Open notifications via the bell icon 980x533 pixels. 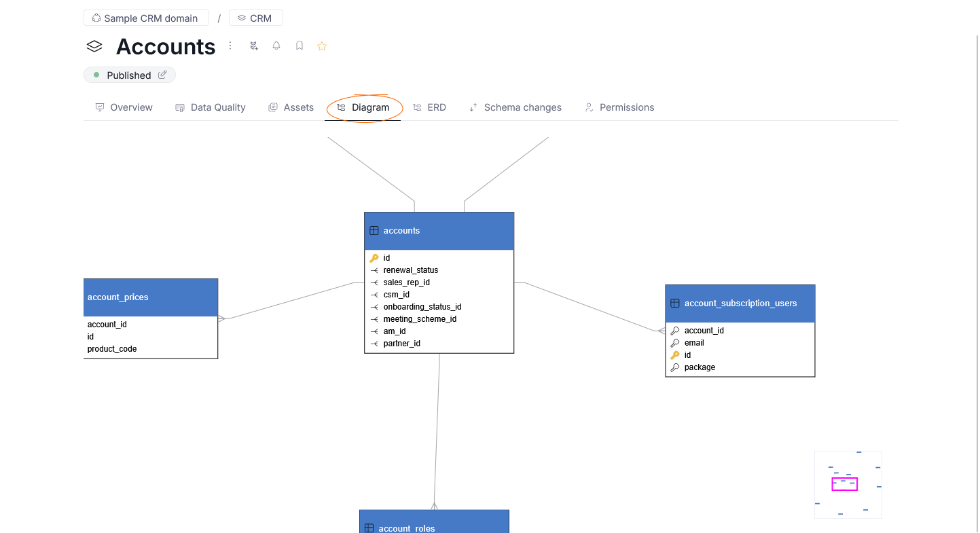point(276,45)
